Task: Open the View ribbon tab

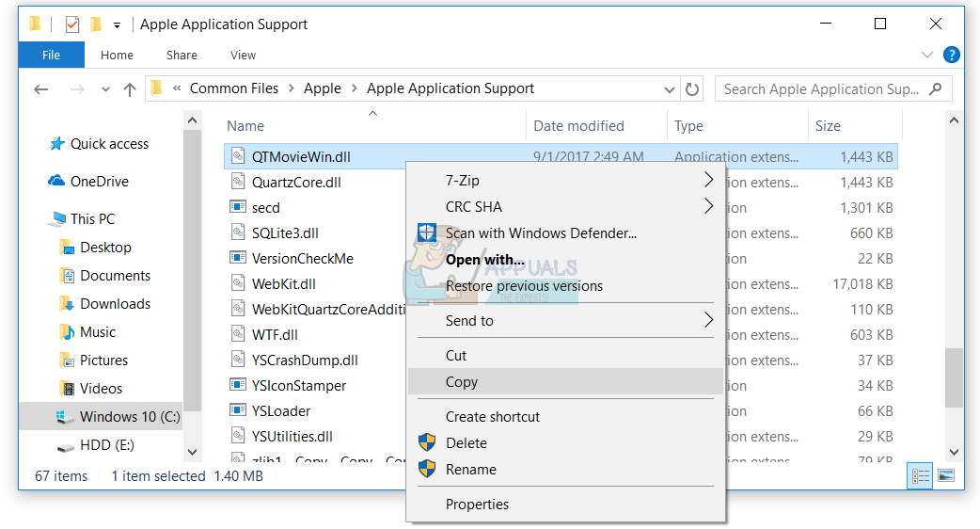Action: (x=243, y=56)
